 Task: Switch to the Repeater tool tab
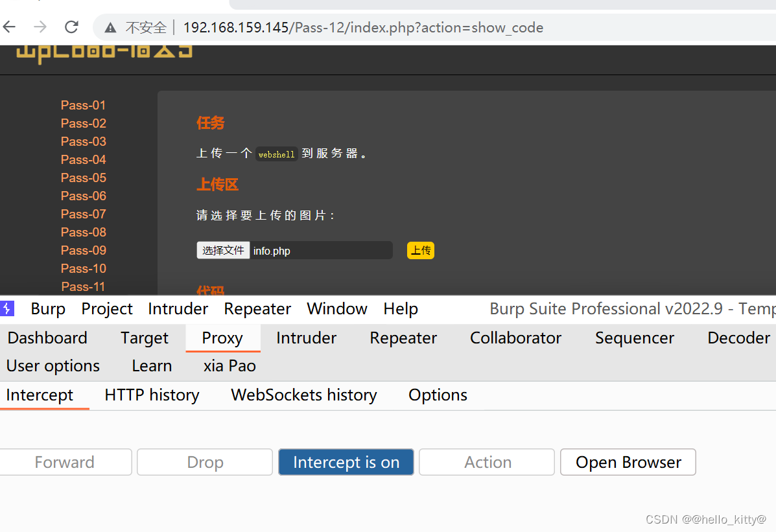(x=403, y=338)
